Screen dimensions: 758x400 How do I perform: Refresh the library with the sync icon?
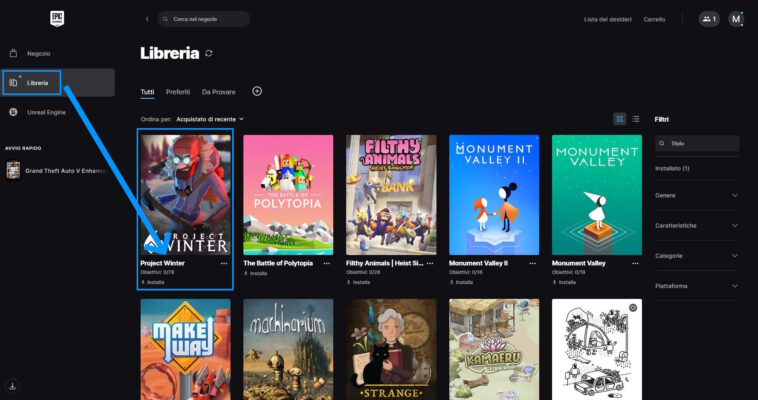pos(209,53)
